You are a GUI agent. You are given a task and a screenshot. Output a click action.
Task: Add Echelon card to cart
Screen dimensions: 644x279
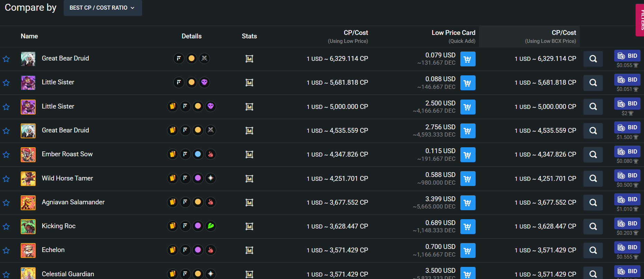click(x=468, y=250)
